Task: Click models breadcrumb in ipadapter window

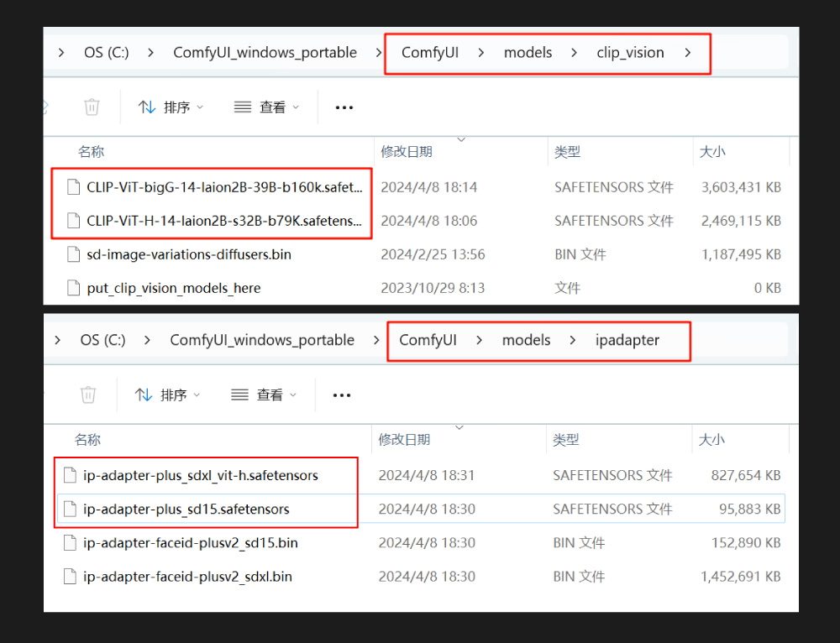Action: (x=526, y=340)
